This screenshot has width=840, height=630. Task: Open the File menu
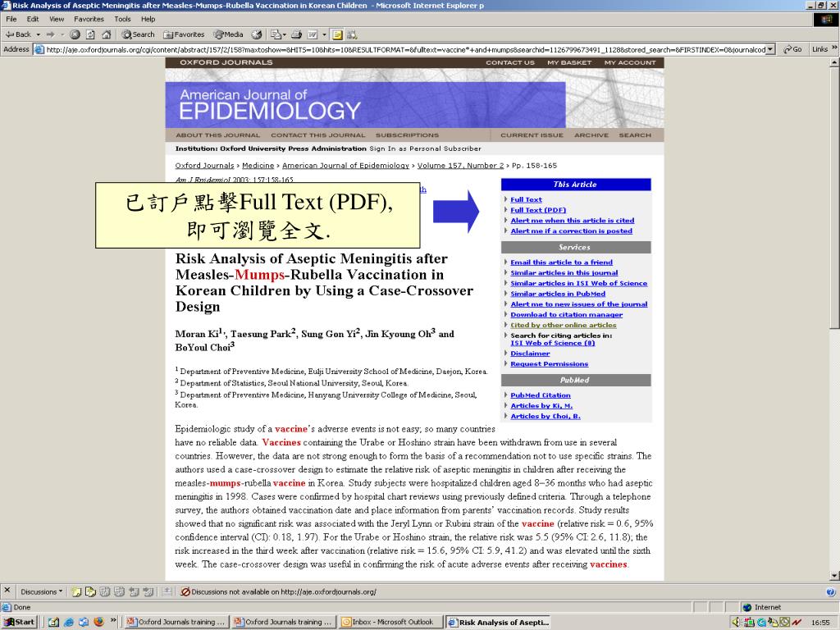(x=11, y=20)
